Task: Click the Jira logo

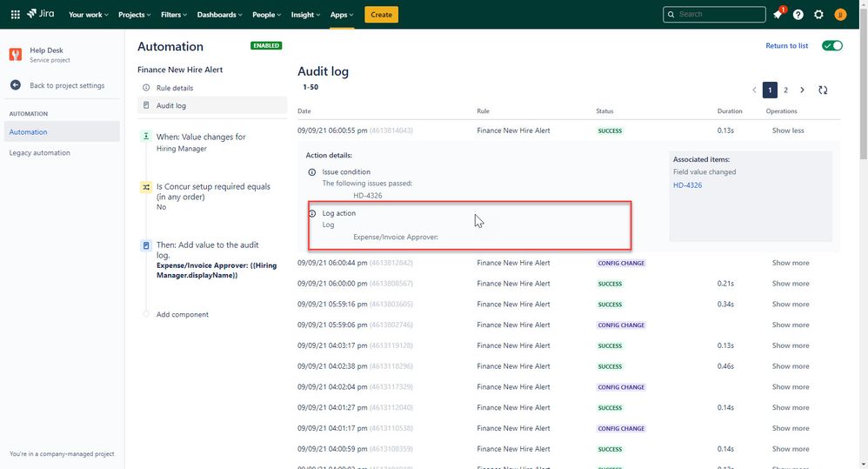Action: point(40,14)
